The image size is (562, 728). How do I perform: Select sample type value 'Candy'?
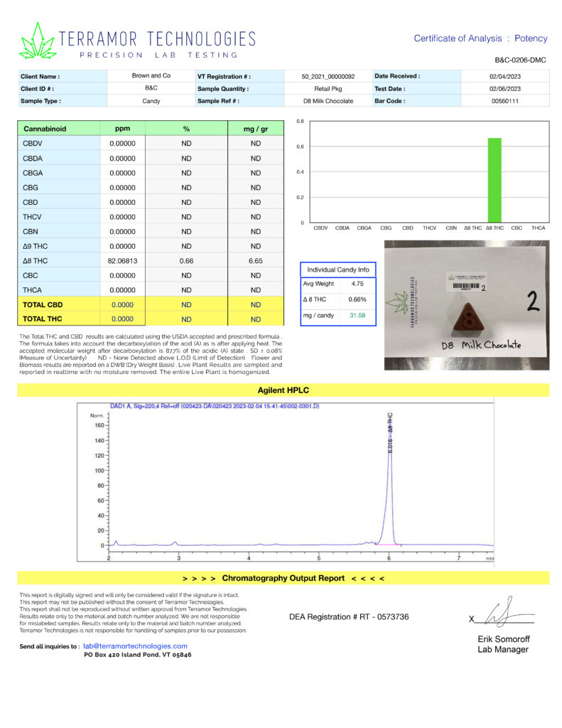click(151, 101)
